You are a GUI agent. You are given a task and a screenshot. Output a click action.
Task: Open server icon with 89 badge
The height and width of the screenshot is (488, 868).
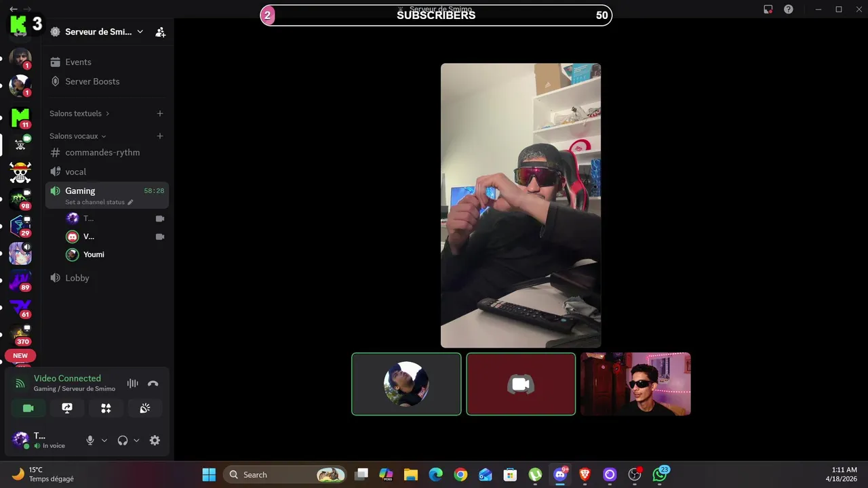[20, 281]
